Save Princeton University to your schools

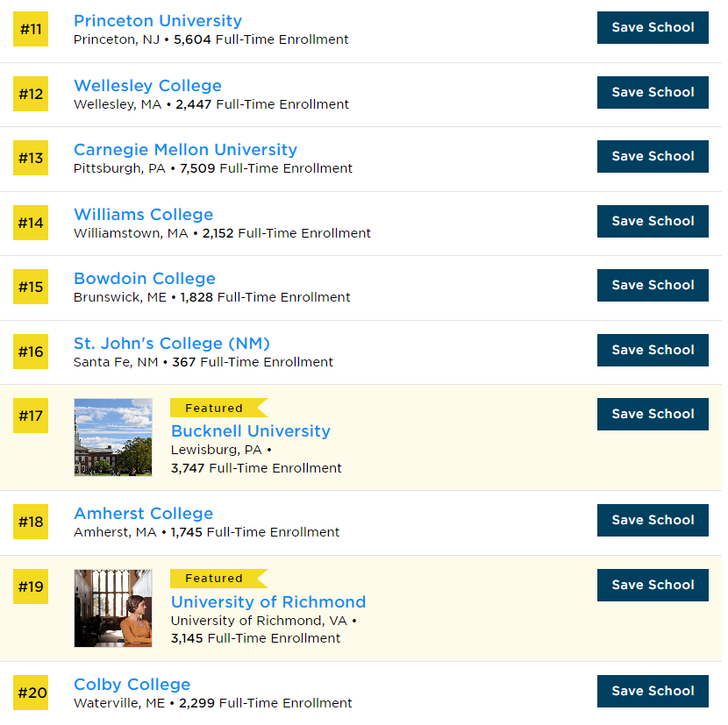pos(653,28)
